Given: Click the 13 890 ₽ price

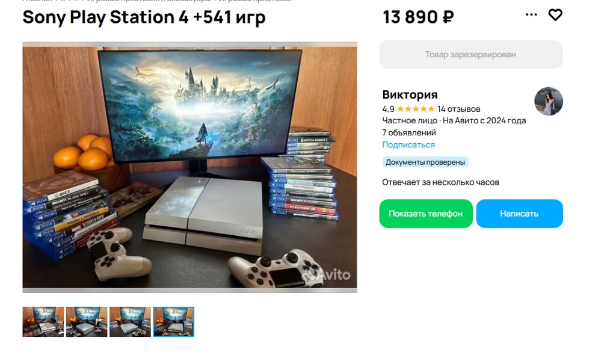Looking at the screenshot, I should click(419, 17).
